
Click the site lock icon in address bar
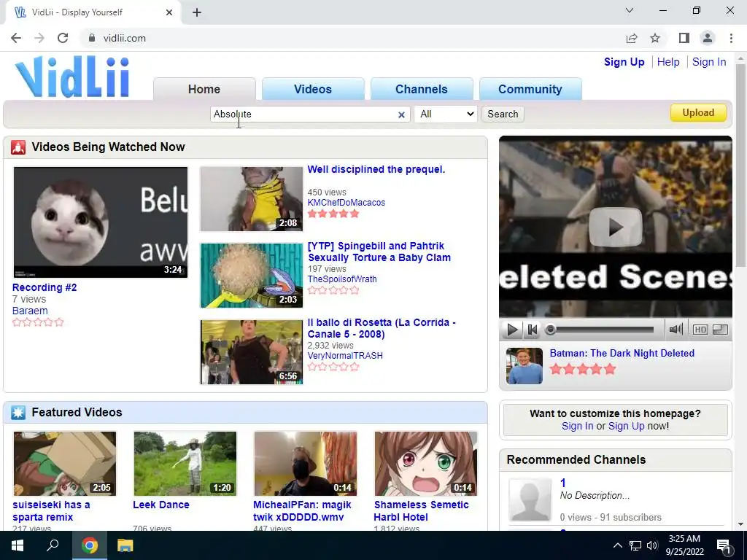click(92, 38)
